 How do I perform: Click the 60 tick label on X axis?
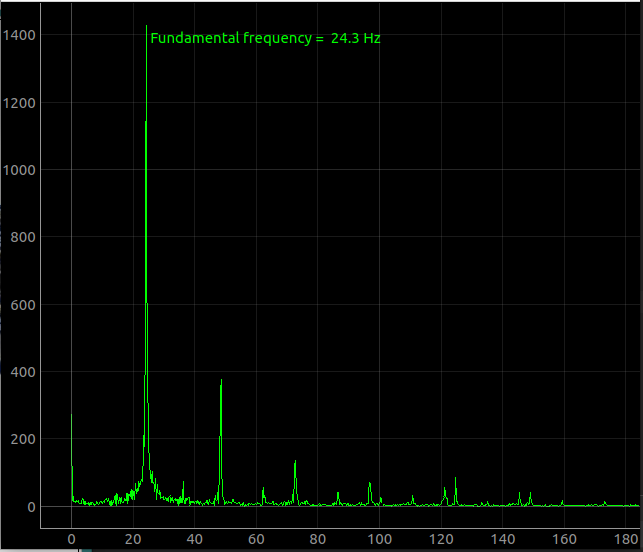256,539
